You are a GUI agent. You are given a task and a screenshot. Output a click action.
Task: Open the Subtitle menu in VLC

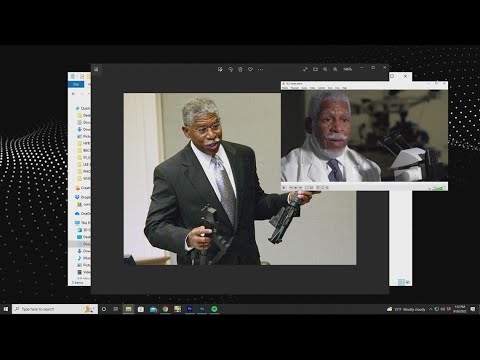[321, 88]
